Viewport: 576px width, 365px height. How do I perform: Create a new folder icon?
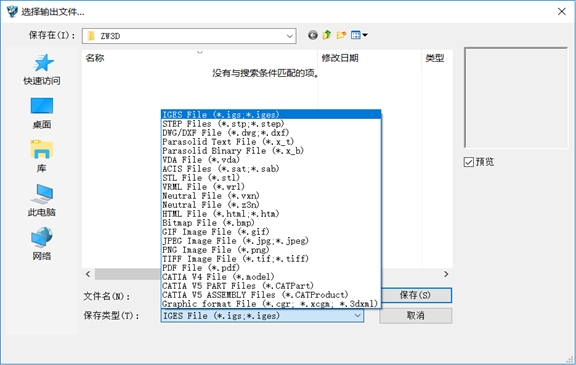(341, 35)
